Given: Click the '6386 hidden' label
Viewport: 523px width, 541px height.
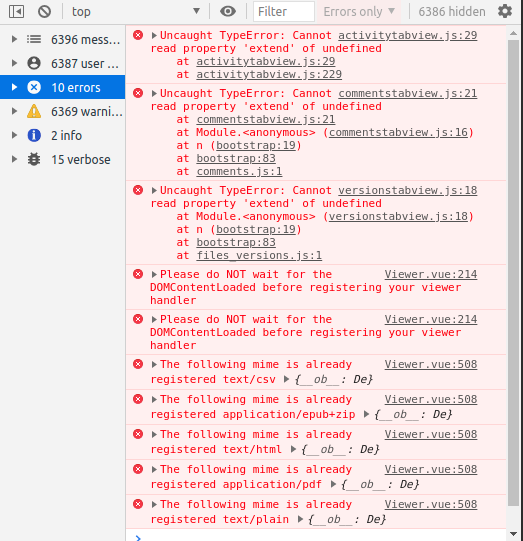Looking at the screenshot, I should tap(452, 12).
